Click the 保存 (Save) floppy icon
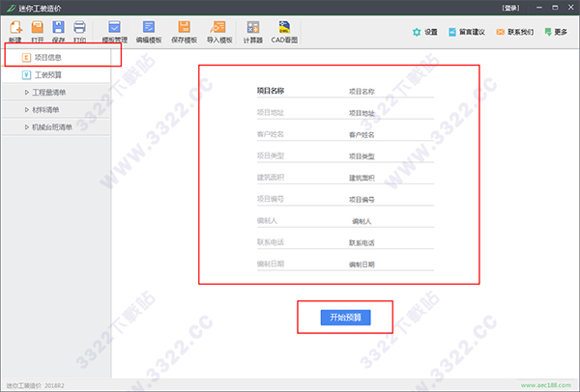580x392 pixels. coord(58,27)
